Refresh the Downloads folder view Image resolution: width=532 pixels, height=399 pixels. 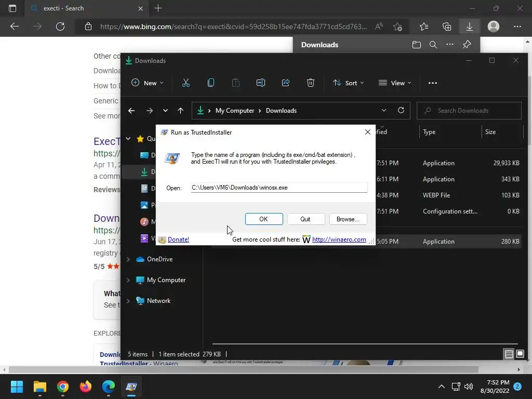pyautogui.click(x=401, y=111)
